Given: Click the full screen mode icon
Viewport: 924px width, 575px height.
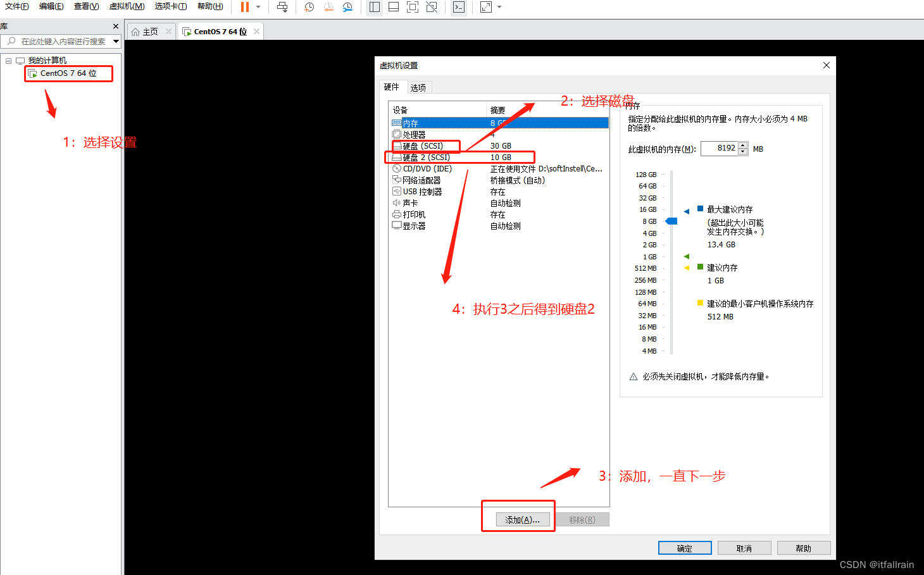Looking at the screenshot, I should pyautogui.click(x=413, y=7).
